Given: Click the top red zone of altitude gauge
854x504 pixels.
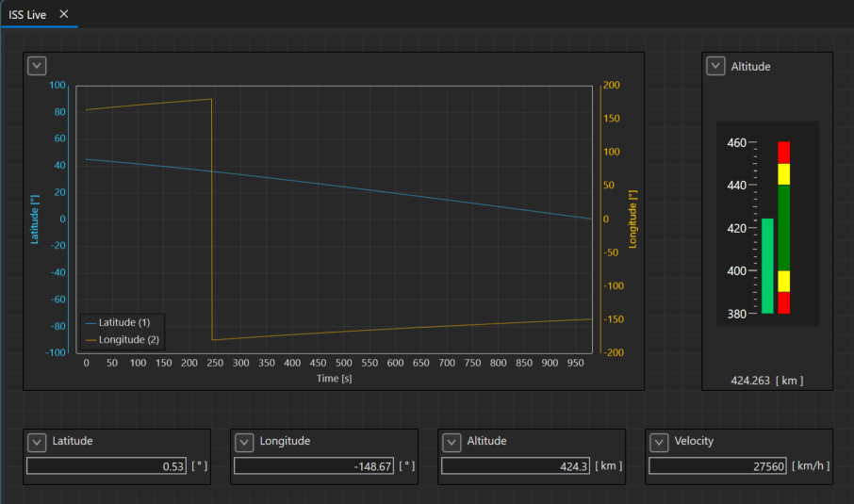Looking at the screenshot, I should tap(783, 153).
